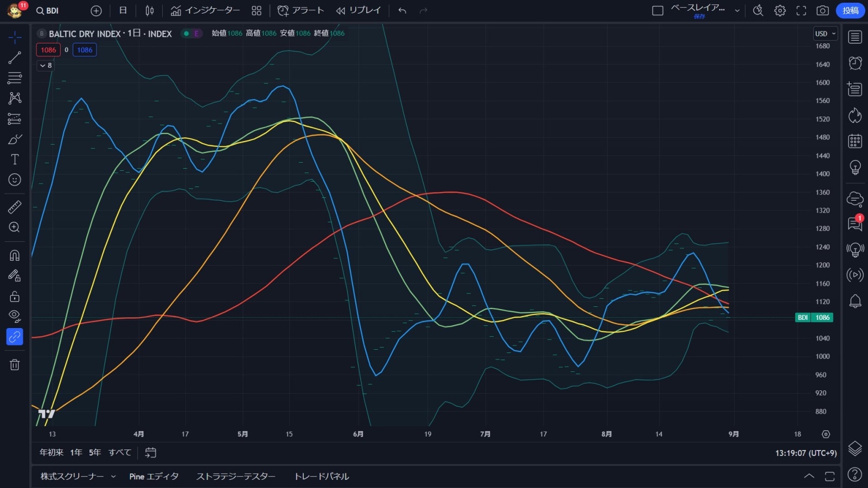Screen dimensions: 868x488
Task: Select the Fibonacci retracement tool
Action: click(15, 78)
